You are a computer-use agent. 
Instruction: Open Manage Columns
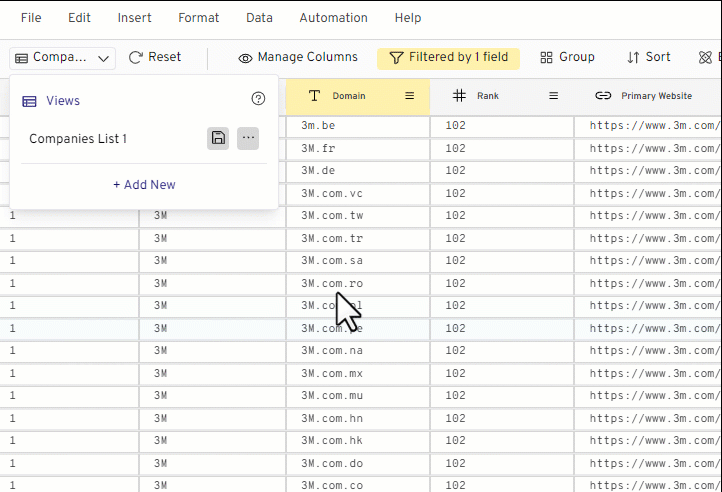click(x=298, y=57)
